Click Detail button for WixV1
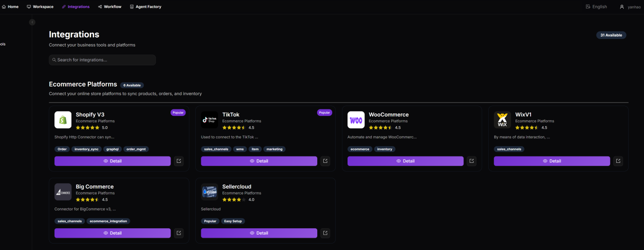Screen dimensions: 644x250 point(552,161)
